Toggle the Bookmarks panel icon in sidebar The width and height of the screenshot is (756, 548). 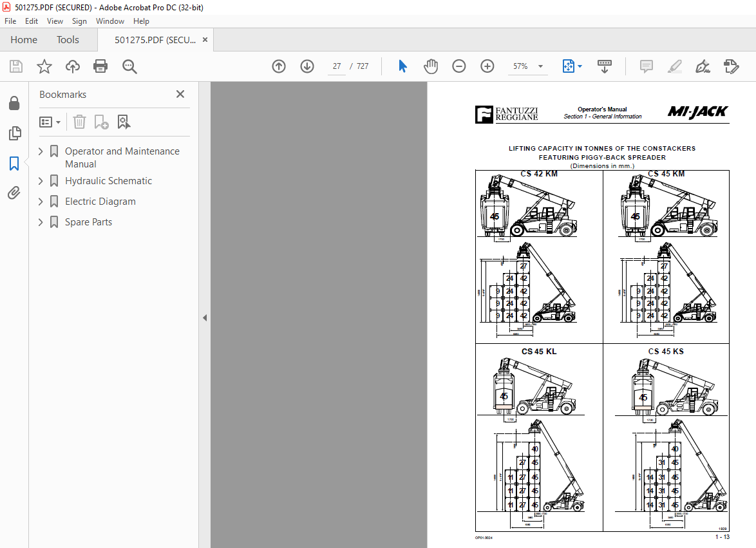(x=14, y=164)
